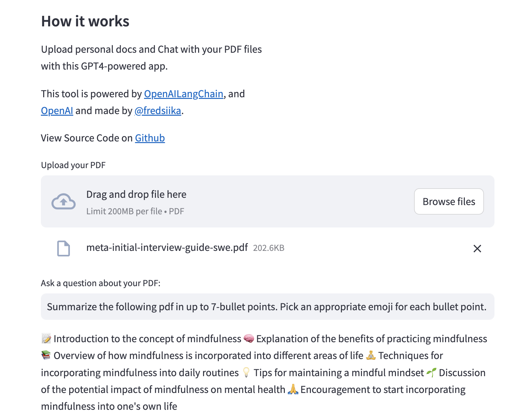Click the uploaded PDF document icon
509x420 pixels.
coord(64,248)
